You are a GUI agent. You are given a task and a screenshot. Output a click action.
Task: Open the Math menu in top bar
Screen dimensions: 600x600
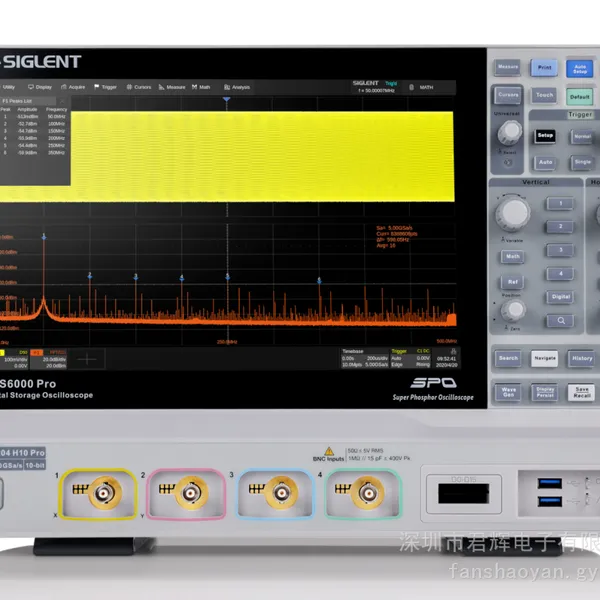[x=201, y=87]
